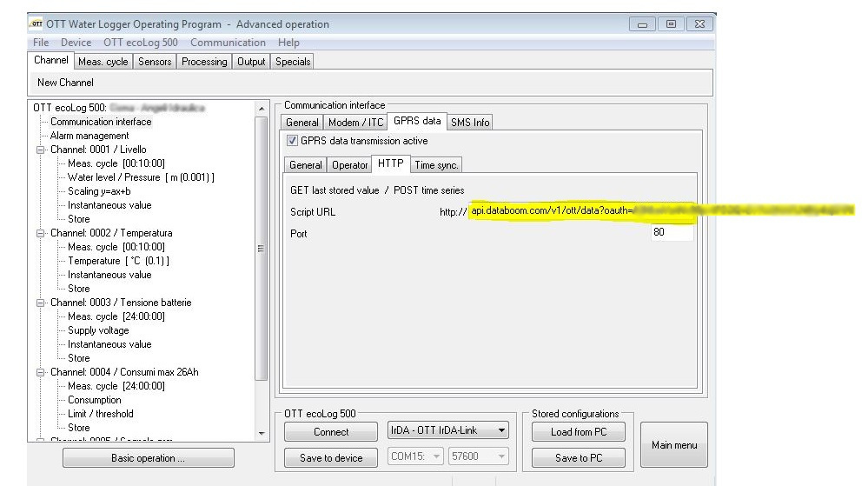
Task: Click the tree vertical scrollbar thumb
Action: (262, 249)
